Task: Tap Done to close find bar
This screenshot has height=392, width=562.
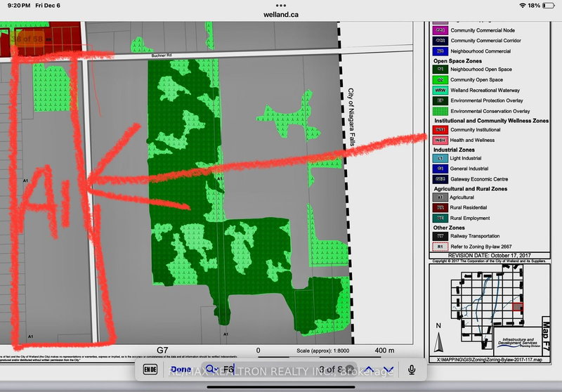Action: tap(181, 370)
